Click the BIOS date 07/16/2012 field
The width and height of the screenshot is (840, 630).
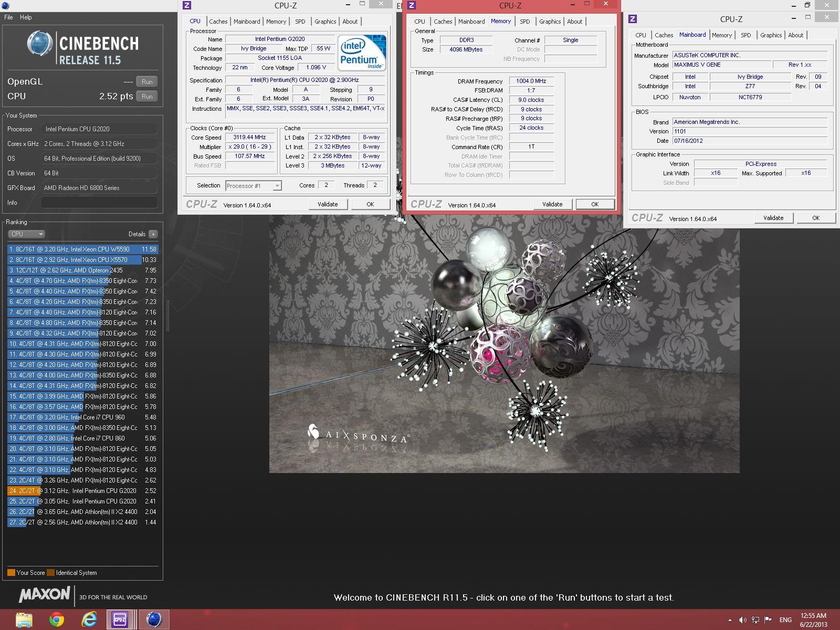pyautogui.click(x=750, y=141)
